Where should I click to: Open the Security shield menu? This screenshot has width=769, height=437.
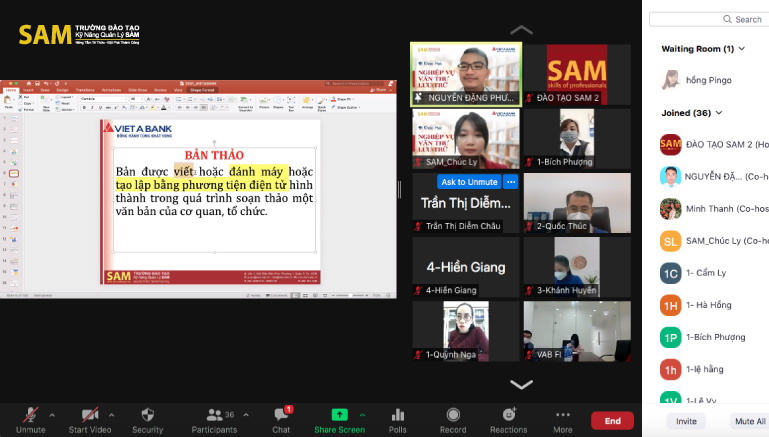click(148, 420)
